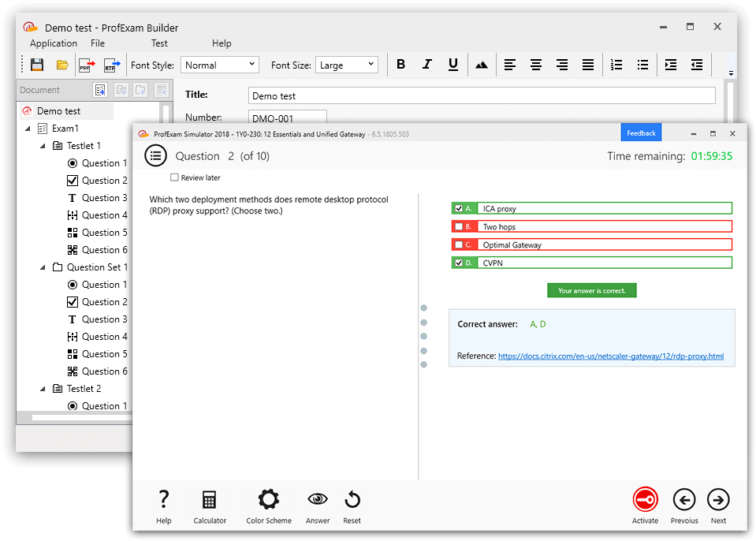Open the File menu
The height and width of the screenshot is (541, 756).
pyautogui.click(x=98, y=43)
